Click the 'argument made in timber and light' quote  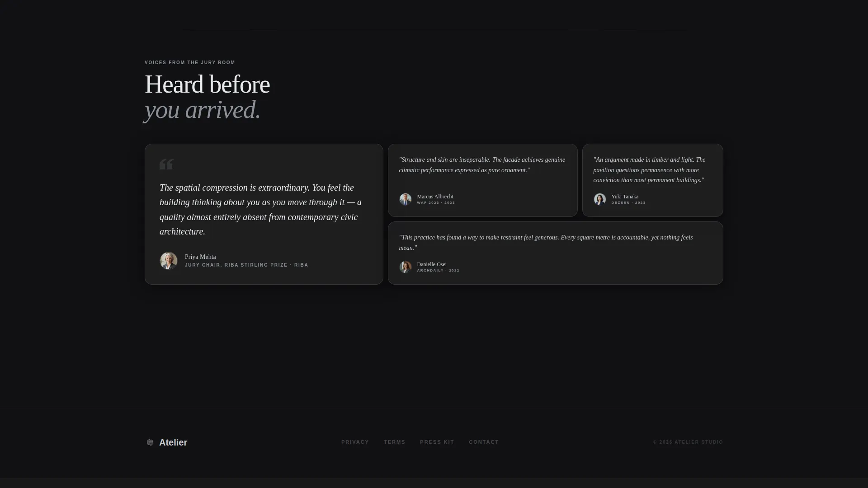click(649, 170)
